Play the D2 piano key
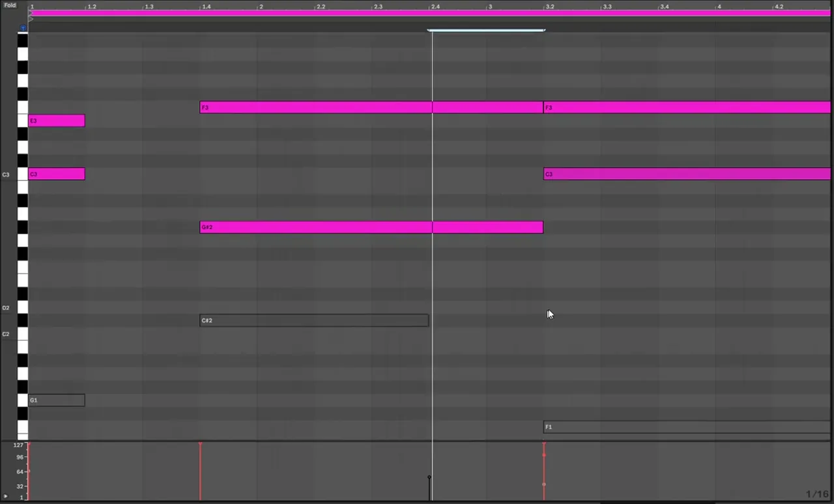The height and width of the screenshot is (504, 834). point(23,307)
